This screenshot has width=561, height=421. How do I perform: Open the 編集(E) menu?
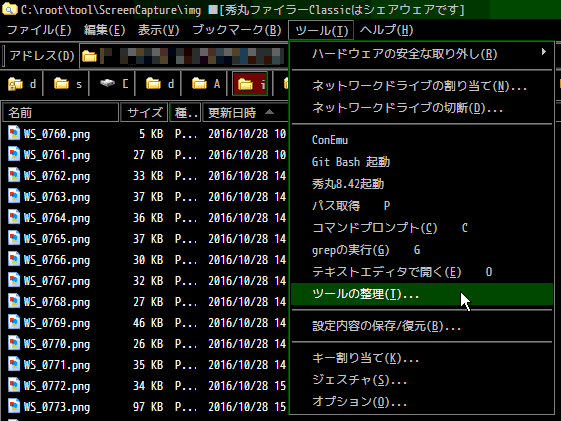tap(104, 30)
